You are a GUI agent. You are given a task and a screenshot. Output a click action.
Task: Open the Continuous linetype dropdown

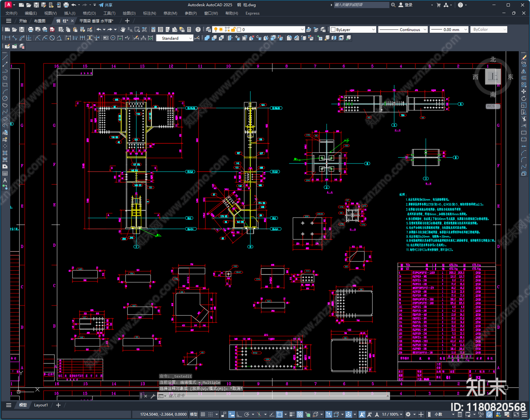pyautogui.click(x=425, y=29)
